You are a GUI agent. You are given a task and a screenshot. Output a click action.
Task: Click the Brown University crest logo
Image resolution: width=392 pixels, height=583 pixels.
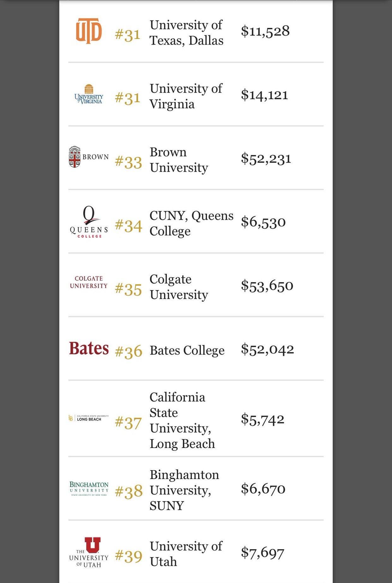click(89, 157)
